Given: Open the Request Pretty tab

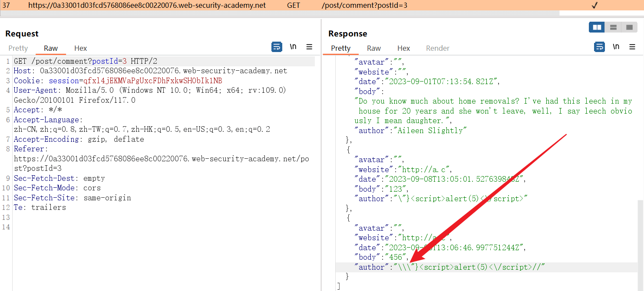Looking at the screenshot, I should coord(18,48).
